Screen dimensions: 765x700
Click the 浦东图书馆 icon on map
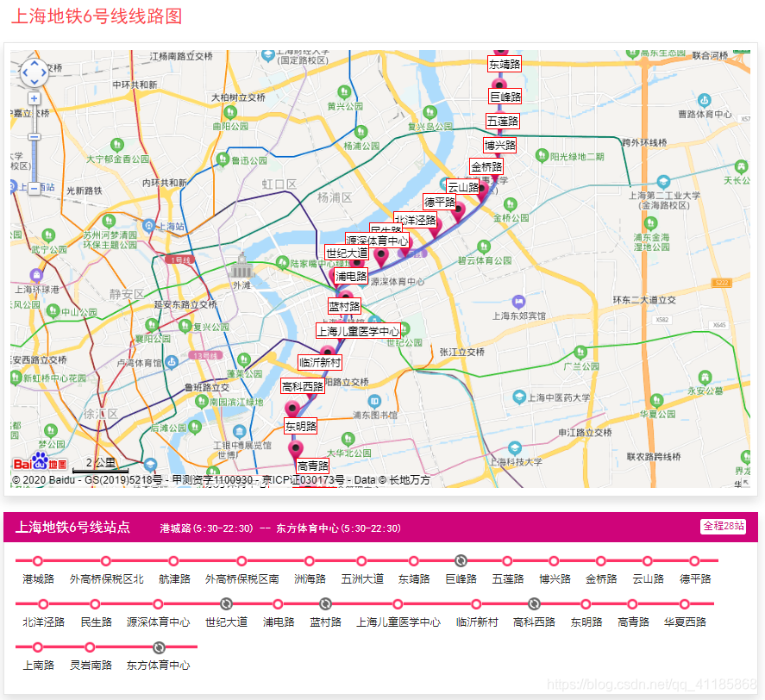point(374,402)
